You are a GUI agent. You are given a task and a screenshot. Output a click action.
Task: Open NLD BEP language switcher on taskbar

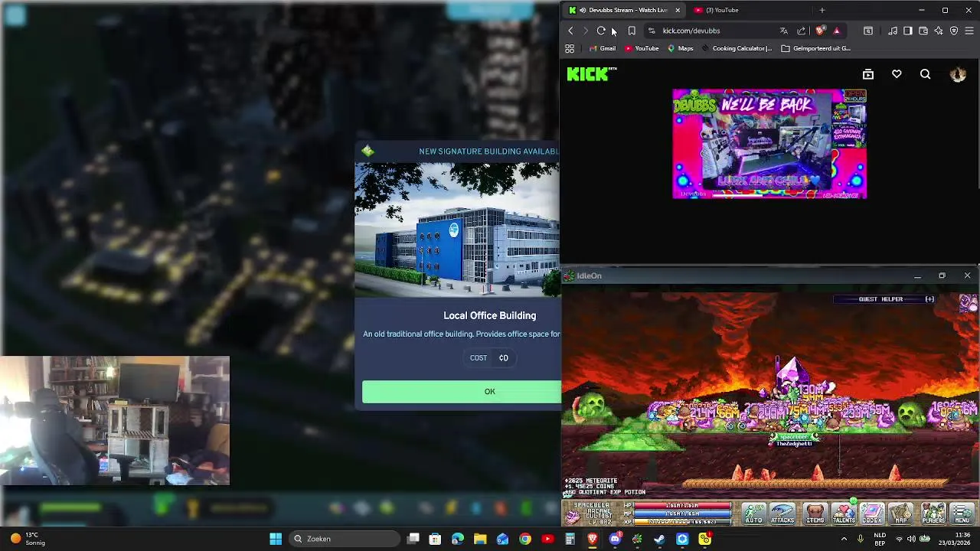coord(880,539)
